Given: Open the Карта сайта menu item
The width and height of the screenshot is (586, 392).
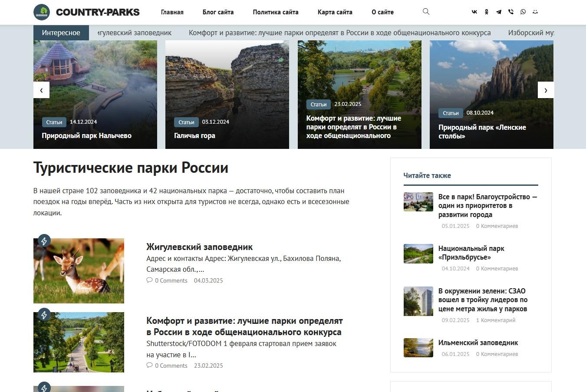Looking at the screenshot, I should coord(335,12).
